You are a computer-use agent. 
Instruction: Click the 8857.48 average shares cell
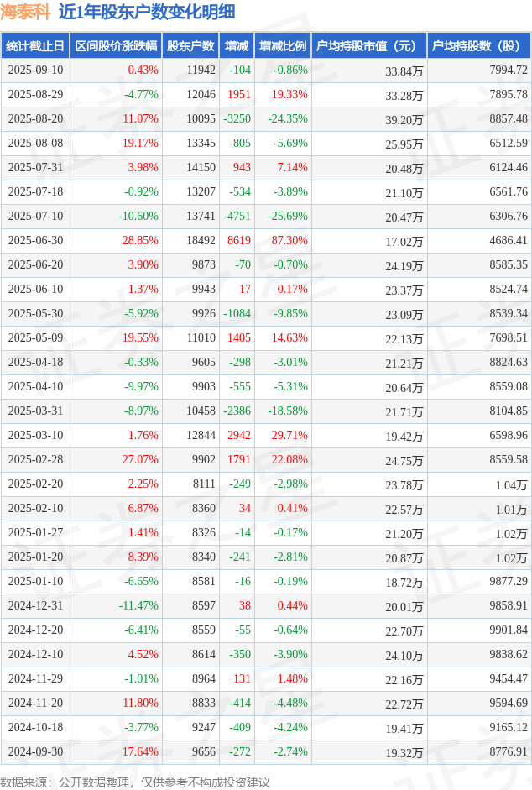(x=509, y=119)
